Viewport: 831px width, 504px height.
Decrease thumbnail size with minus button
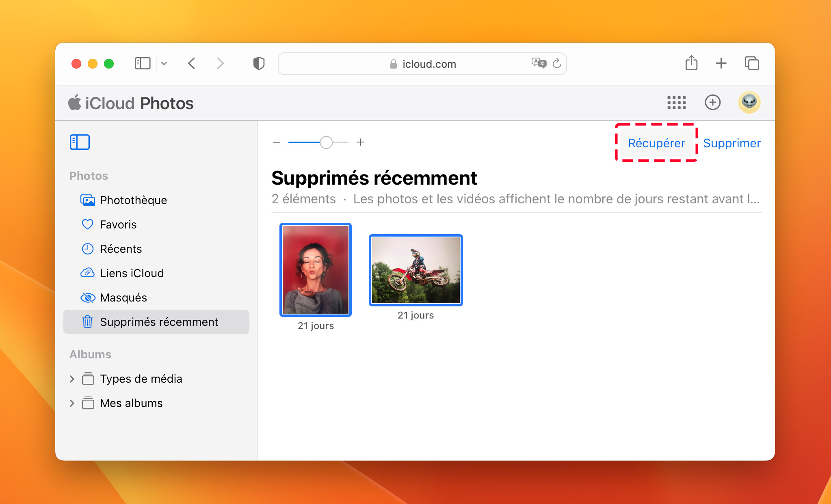pos(277,142)
